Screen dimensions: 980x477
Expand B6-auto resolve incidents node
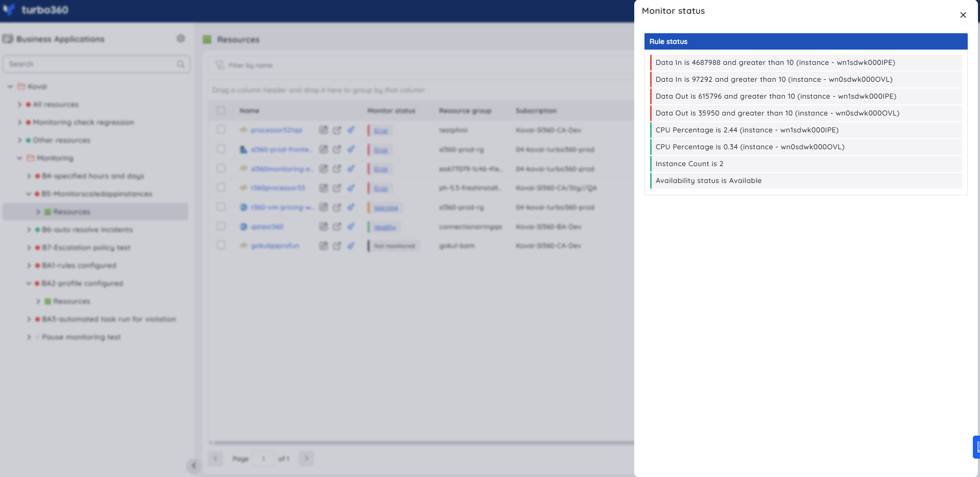pos(29,230)
